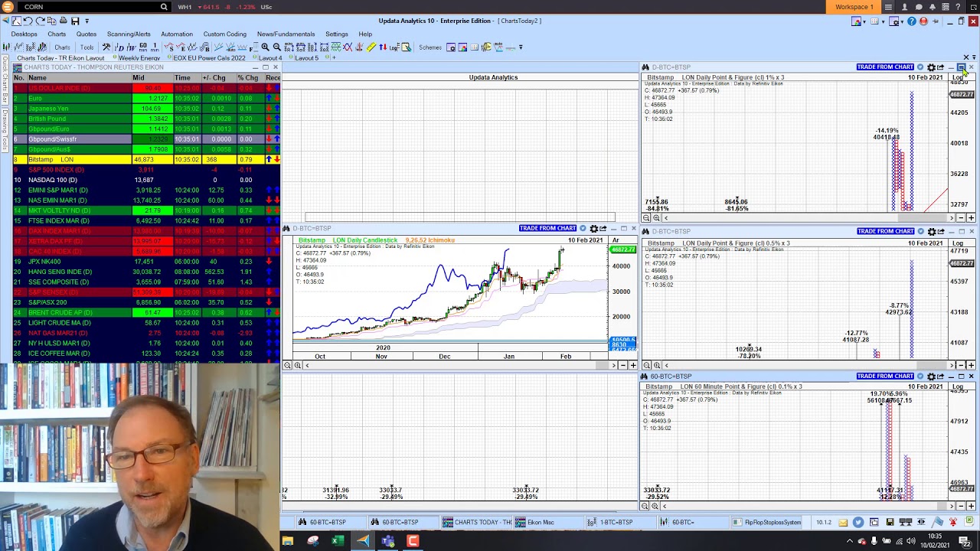Click Trade From Chart on the candlestick chart

point(547,229)
